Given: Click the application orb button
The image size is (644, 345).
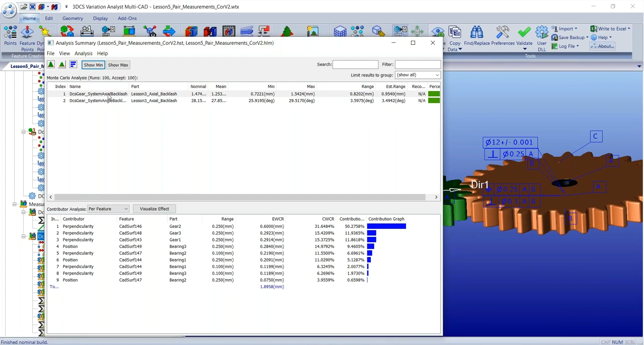Looking at the screenshot, I should pos(9,9).
